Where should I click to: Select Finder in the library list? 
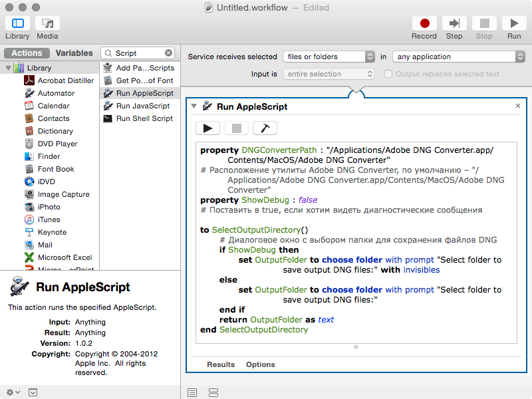pos(42,156)
